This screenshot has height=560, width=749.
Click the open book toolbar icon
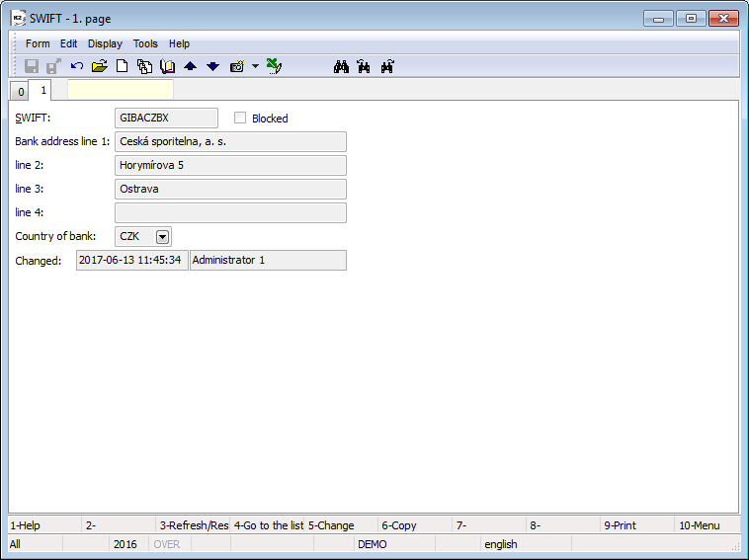tap(167, 66)
